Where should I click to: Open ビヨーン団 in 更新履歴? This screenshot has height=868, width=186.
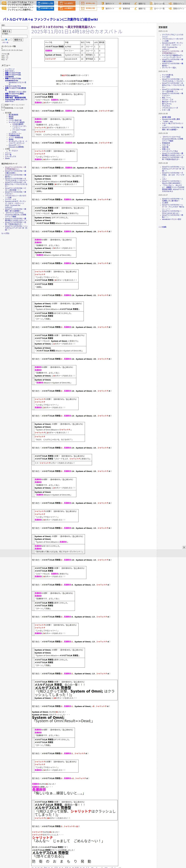166,110
